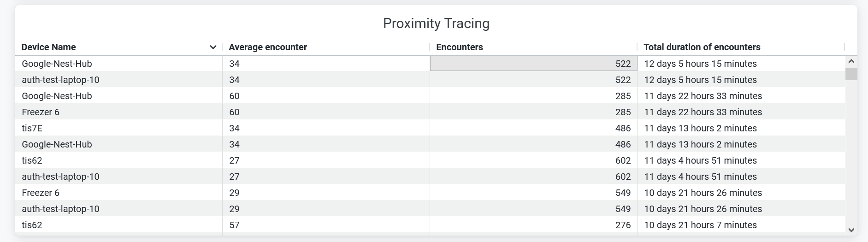Click Device Name column header
The image size is (868, 242).
pyautogui.click(x=48, y=47)
